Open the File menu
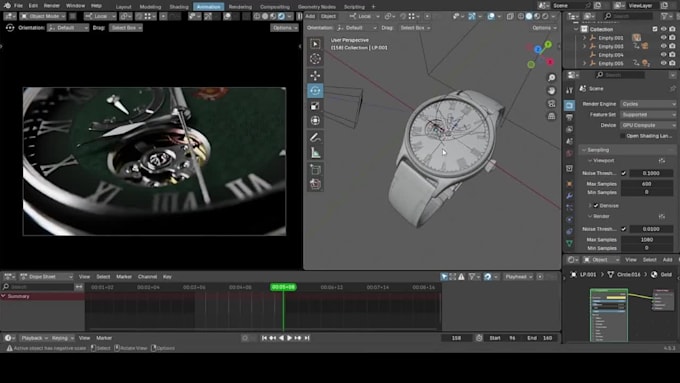 [18, 6]
